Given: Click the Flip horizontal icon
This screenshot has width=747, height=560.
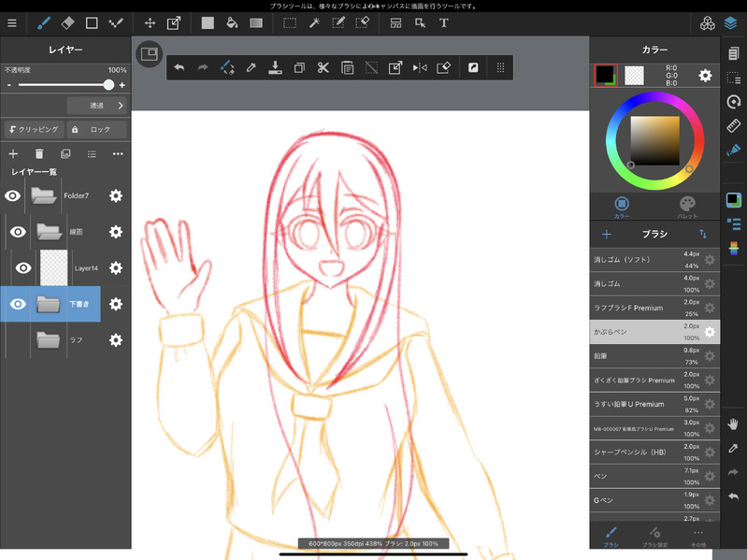Looking at the screenshot, I should point(420,67).
